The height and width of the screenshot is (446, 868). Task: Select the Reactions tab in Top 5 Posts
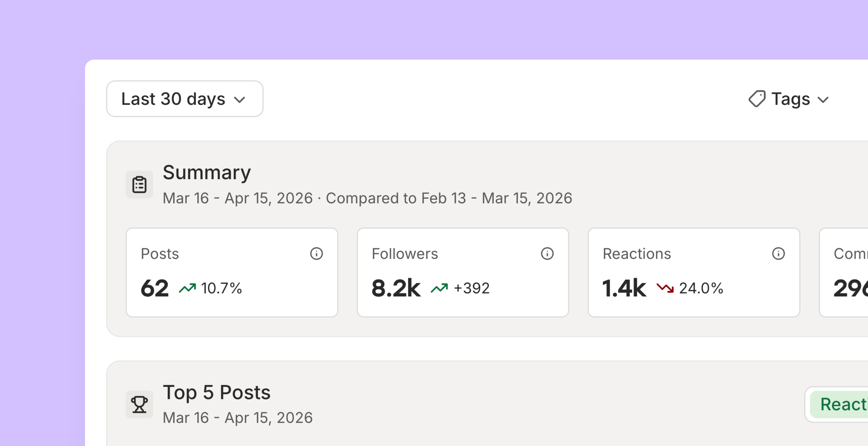[839, 404]
